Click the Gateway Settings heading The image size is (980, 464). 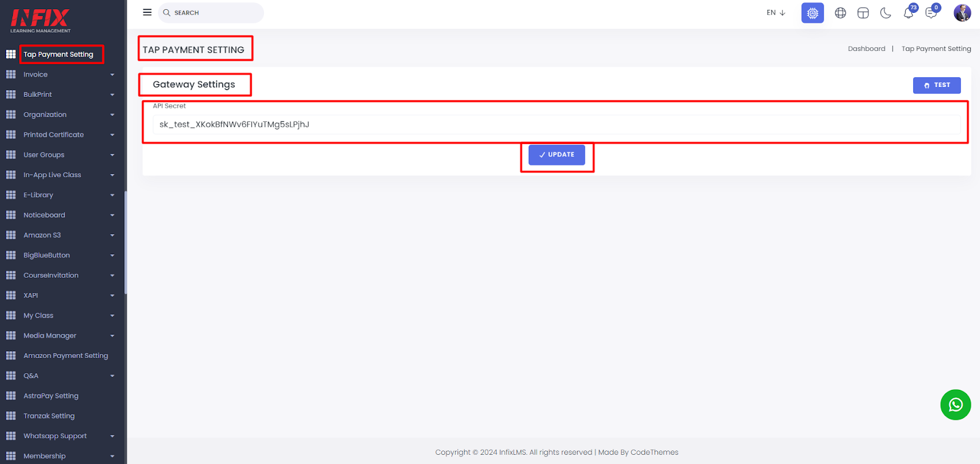194,85
